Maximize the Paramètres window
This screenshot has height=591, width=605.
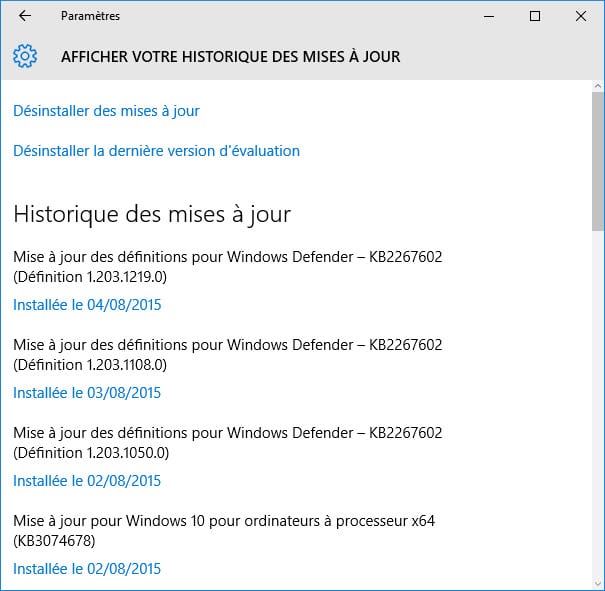pyautogui.click(x=535, y=16)
